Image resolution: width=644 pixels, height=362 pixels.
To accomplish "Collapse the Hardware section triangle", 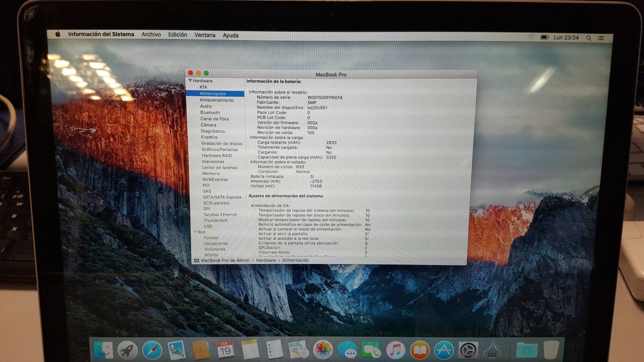I will click(x=190, y=81).
